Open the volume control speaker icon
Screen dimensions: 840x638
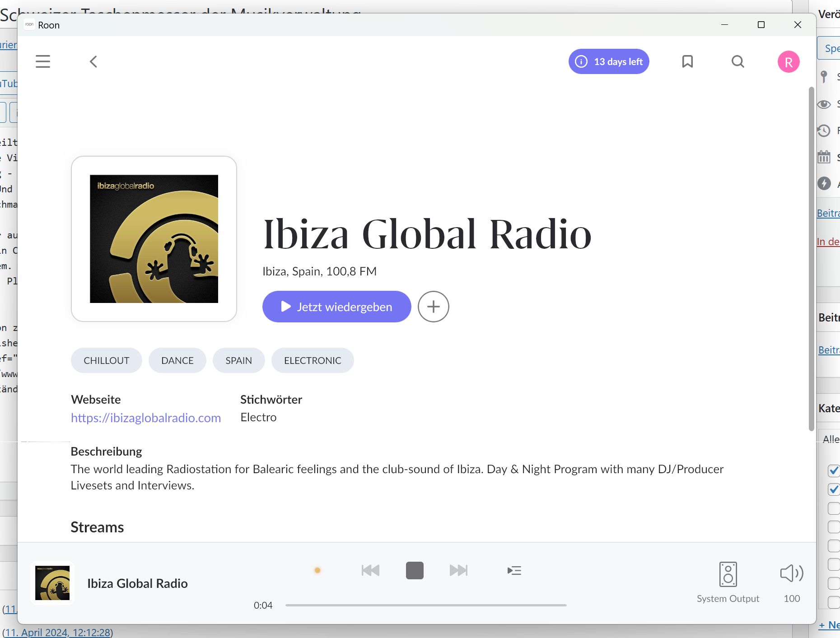point(792,573)
